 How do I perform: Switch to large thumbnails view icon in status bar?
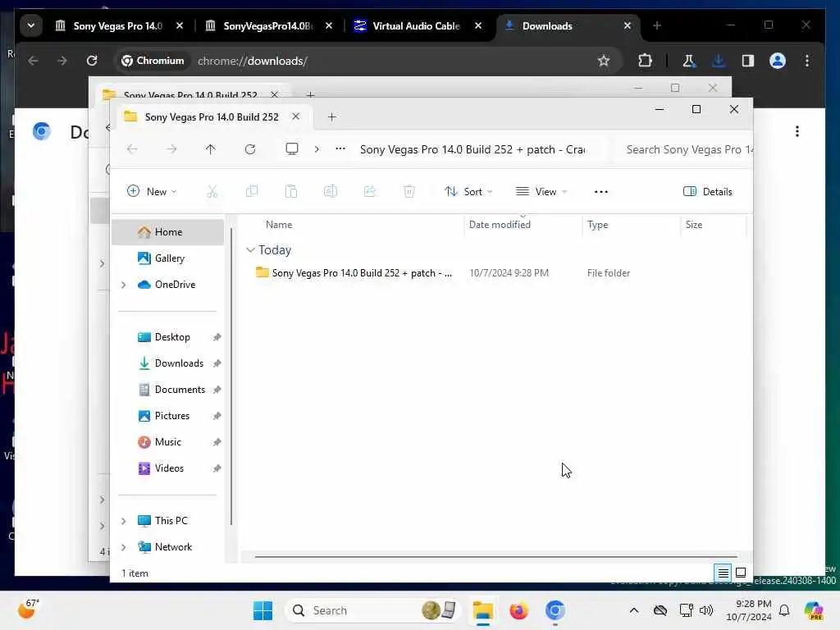click(x=741, y=573)
